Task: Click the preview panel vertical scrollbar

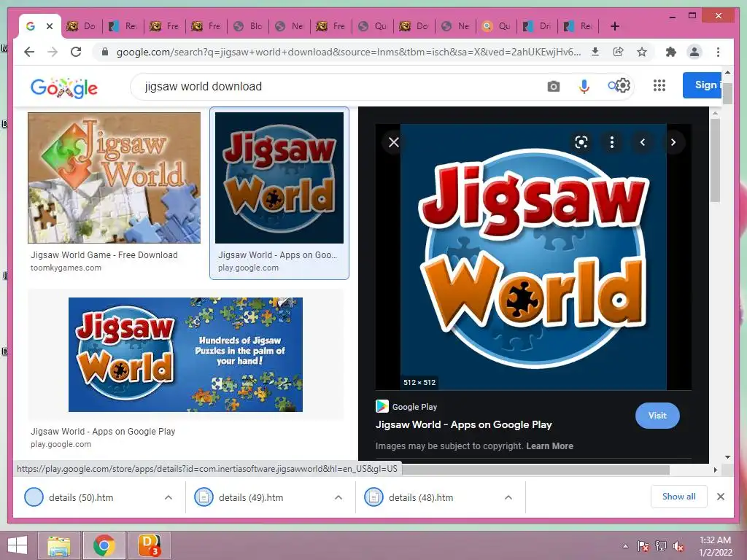Action: (715, 160)
